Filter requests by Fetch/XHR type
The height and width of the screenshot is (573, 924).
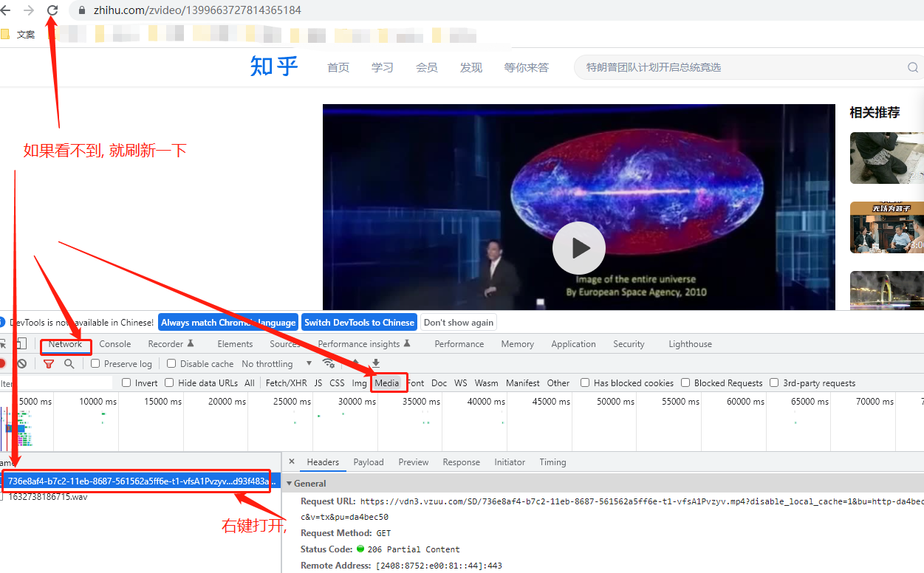[287, 382]
